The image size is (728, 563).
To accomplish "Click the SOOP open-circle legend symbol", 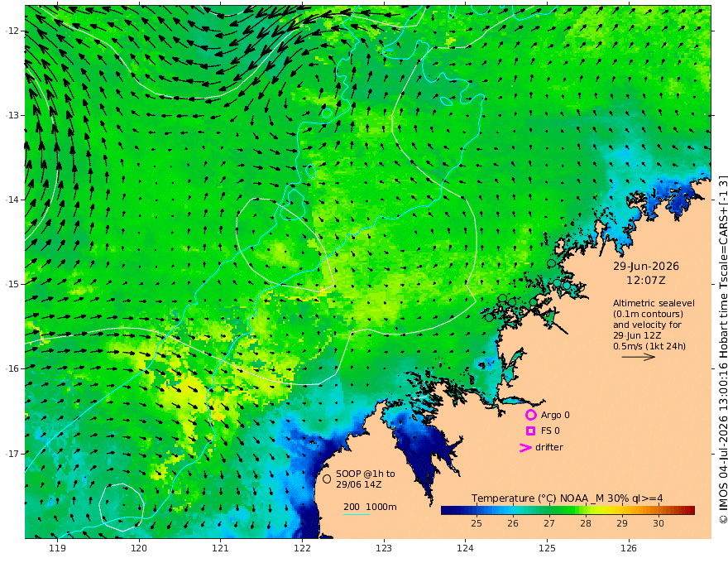I will (x=327, y=479).
